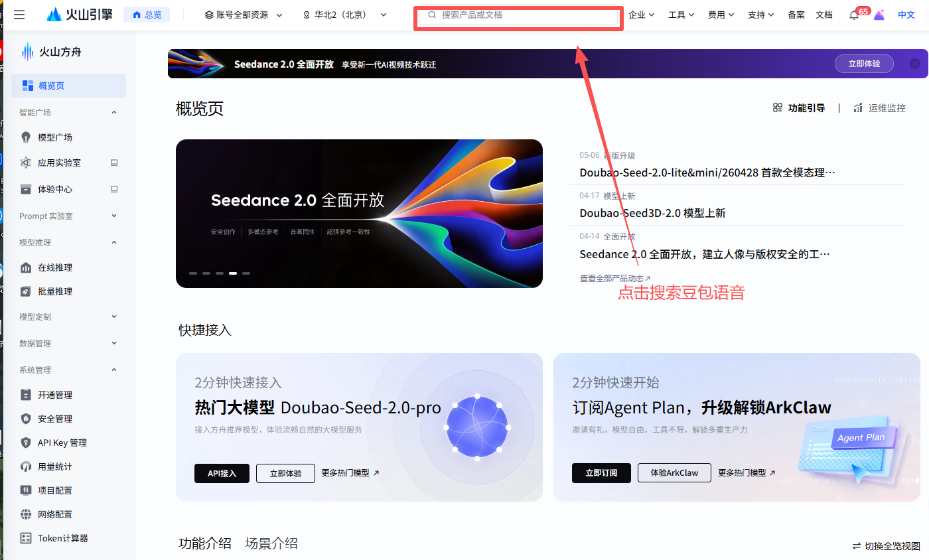This screenshot has height=560, width=929.
Task: Click the 中文 language switcher
Action: tap(906, 15)
